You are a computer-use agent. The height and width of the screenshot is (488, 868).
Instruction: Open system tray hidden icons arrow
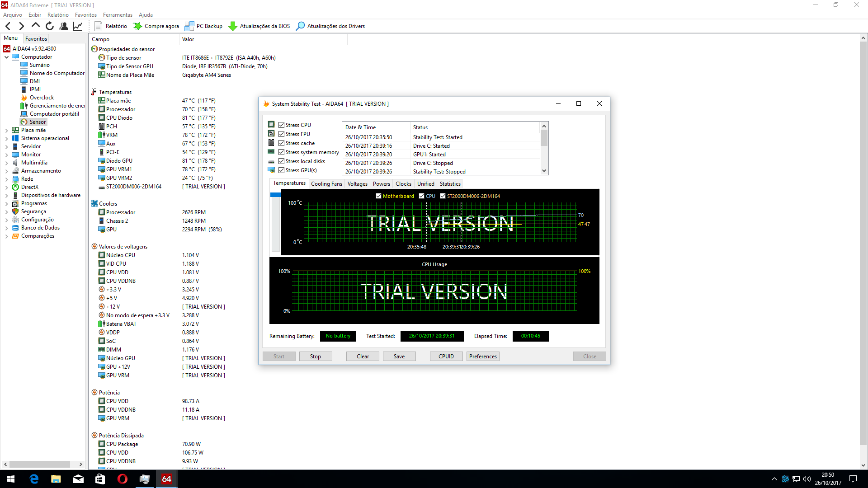[x=774, y=479]
